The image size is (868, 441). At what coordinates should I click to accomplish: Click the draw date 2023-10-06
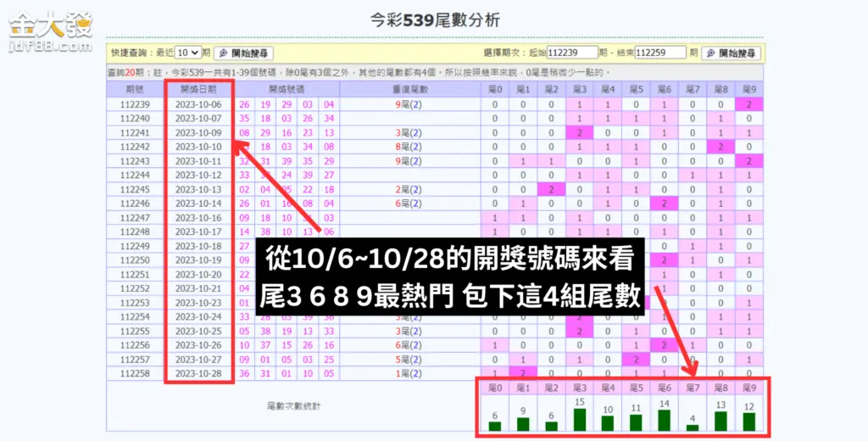click(x=198, y=104)
